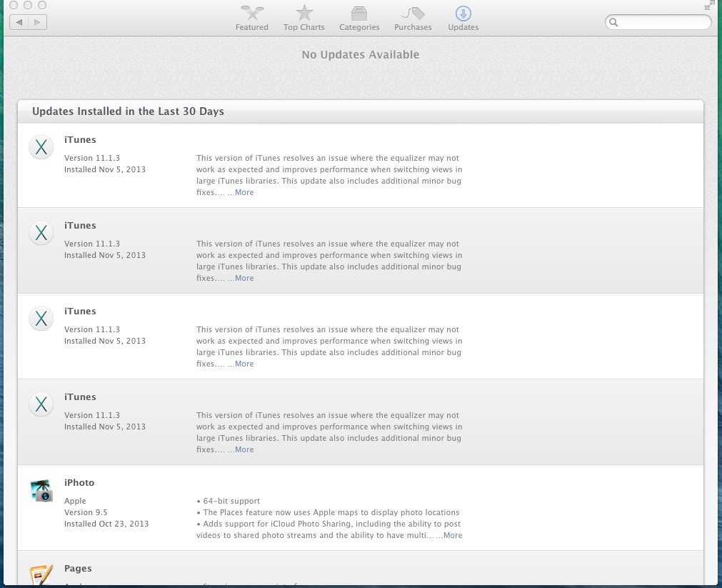Click the Featured tab label
The height and width of the screenshot is (588, 722).
click(x=252, y=27)
